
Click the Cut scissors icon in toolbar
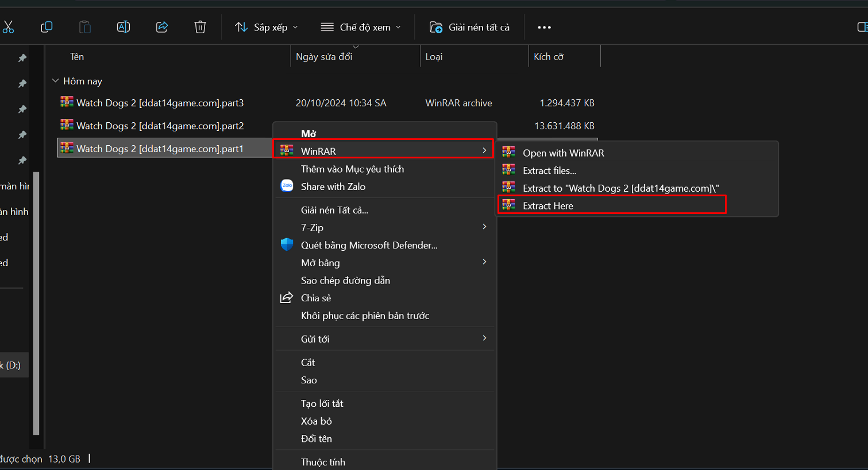point(8,27)
